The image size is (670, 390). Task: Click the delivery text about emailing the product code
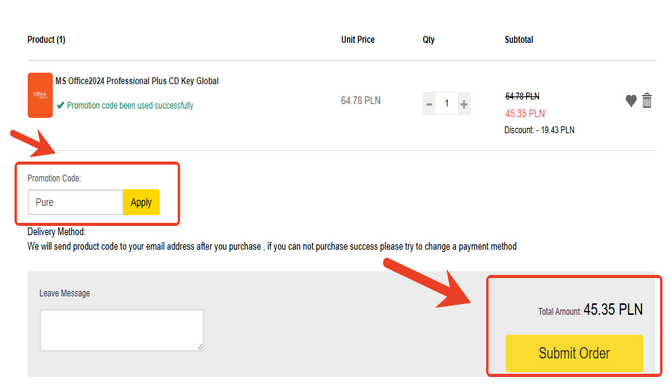pos(272,246)
